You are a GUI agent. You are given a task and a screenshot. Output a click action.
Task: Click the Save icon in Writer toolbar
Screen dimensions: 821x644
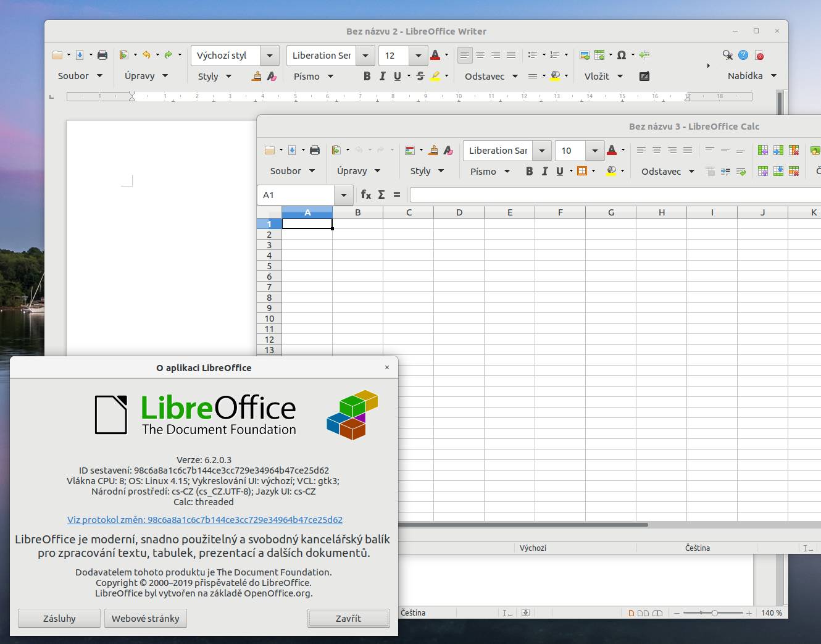pos(80,55)
